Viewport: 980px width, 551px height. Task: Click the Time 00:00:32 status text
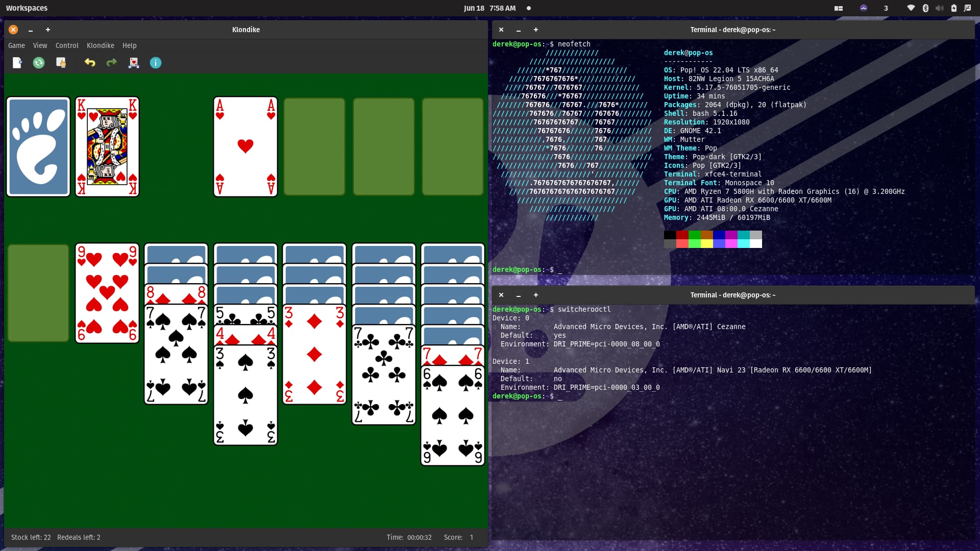pos(409,537)
